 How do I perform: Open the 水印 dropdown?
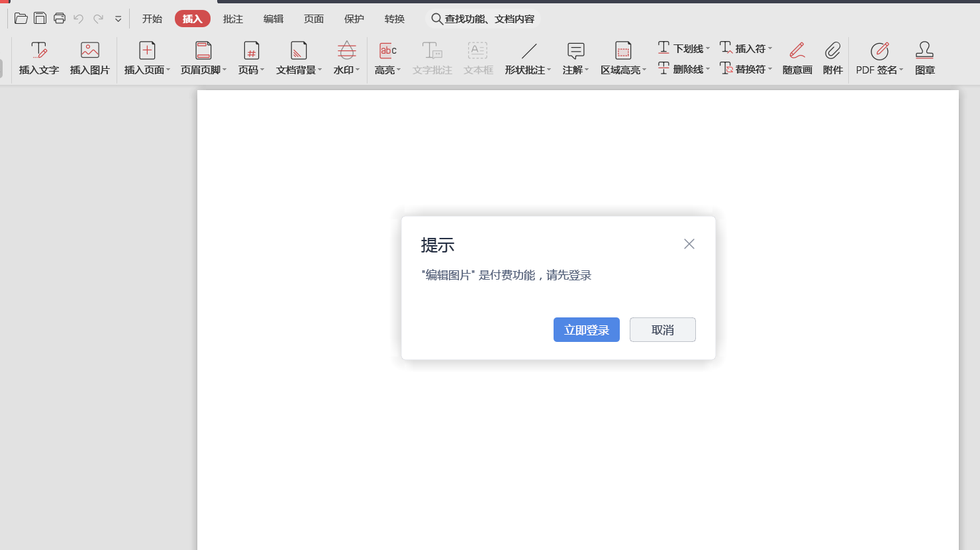pyautogui.click(x=346, y=58)
